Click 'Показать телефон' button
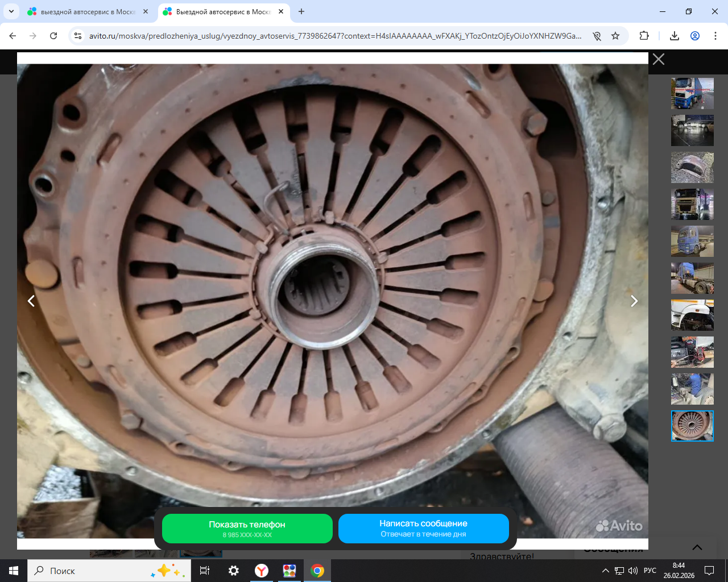 [x=247, y=529]
